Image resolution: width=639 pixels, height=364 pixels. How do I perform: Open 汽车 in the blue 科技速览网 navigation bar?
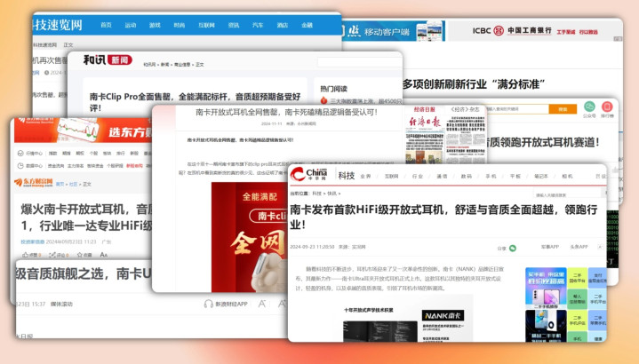[258, 25]
